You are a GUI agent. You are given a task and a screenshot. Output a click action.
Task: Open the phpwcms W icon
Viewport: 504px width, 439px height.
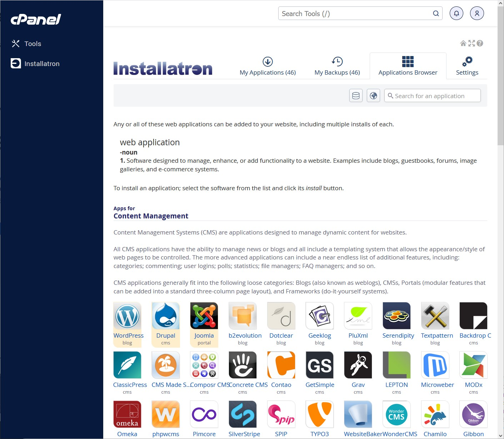click(x=166, y=414)
